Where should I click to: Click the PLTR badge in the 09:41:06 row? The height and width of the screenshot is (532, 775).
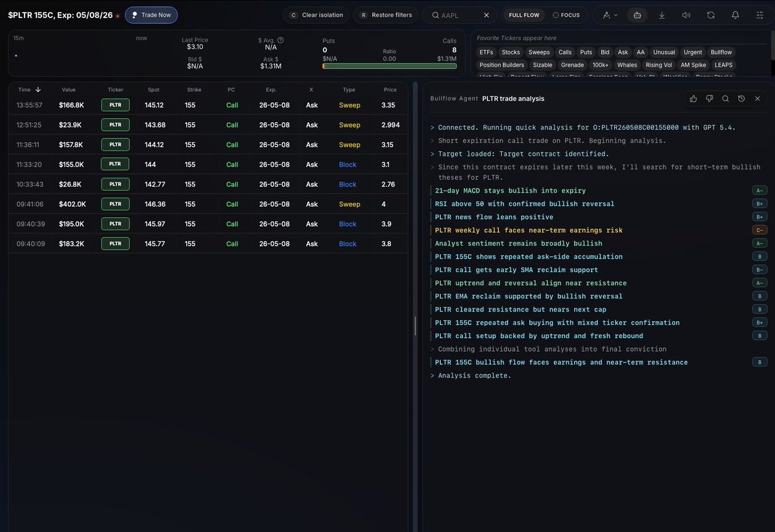click(x=115, y=204)
